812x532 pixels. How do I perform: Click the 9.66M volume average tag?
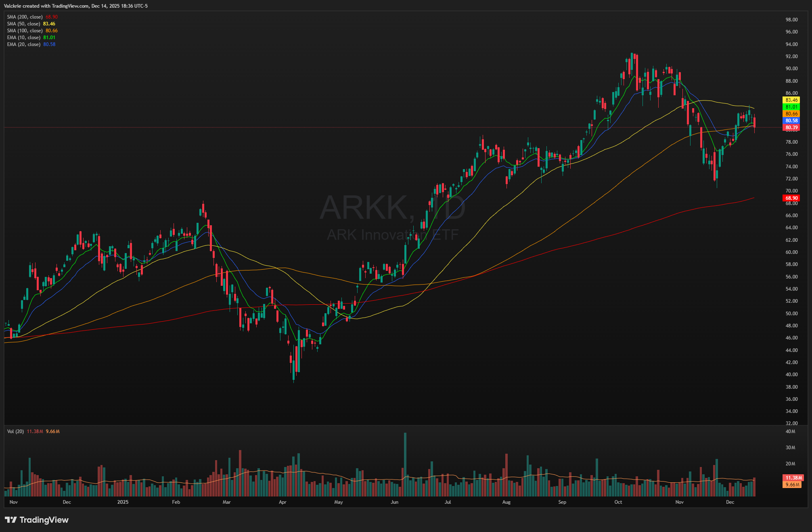tap(792, 485)
